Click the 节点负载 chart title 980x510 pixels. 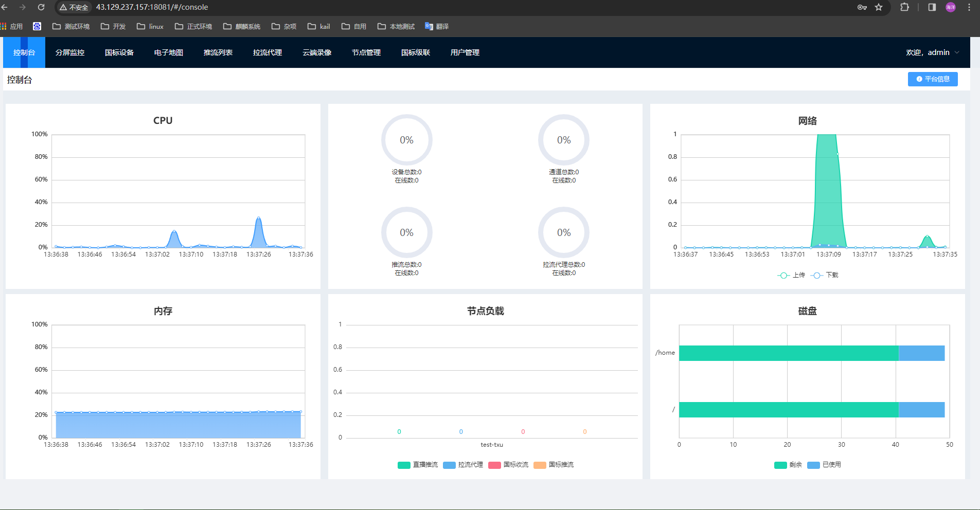tap(485, 311)
